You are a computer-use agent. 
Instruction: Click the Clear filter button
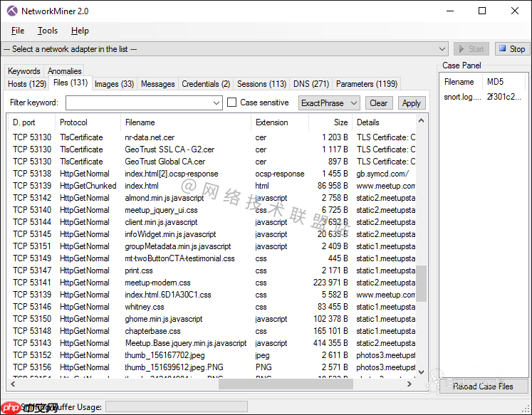click(x=379, y=103)
